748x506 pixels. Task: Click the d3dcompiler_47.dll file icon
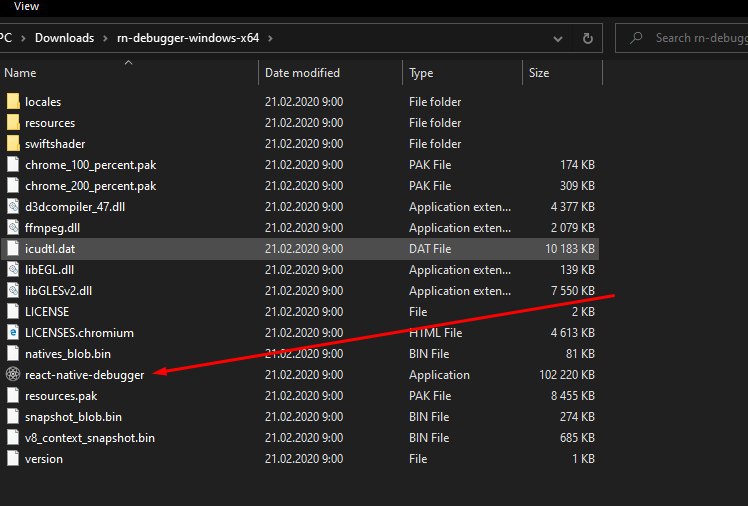click(13, 207)
